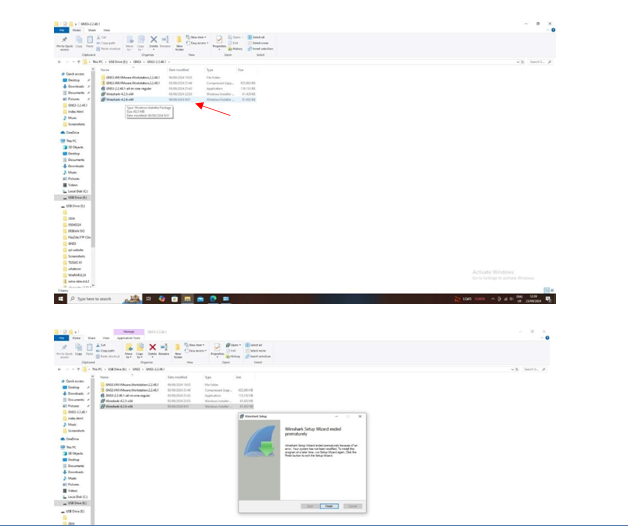Open View tab in lower Explorer window
This screenshot has height=527, width=628.
(x=106, y=338)
